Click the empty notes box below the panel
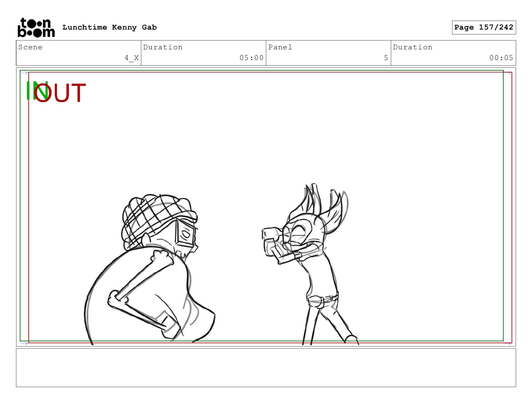This screenshot has width=532, height=411. (x=266, y=368)
